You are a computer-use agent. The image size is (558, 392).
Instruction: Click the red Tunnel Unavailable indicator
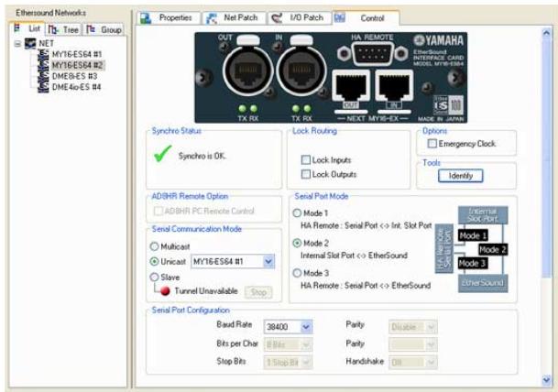[x=165, y=291]
